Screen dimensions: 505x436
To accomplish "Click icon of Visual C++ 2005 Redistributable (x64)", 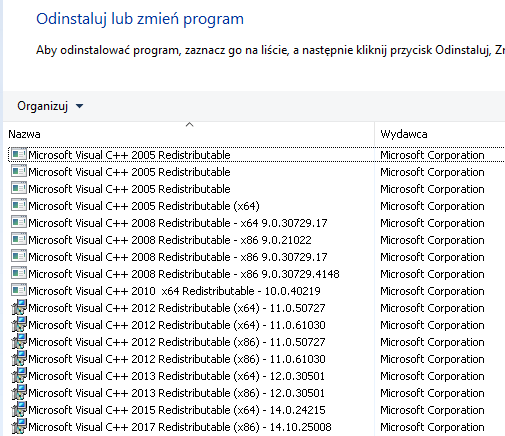I will click(x=19, y=205).
